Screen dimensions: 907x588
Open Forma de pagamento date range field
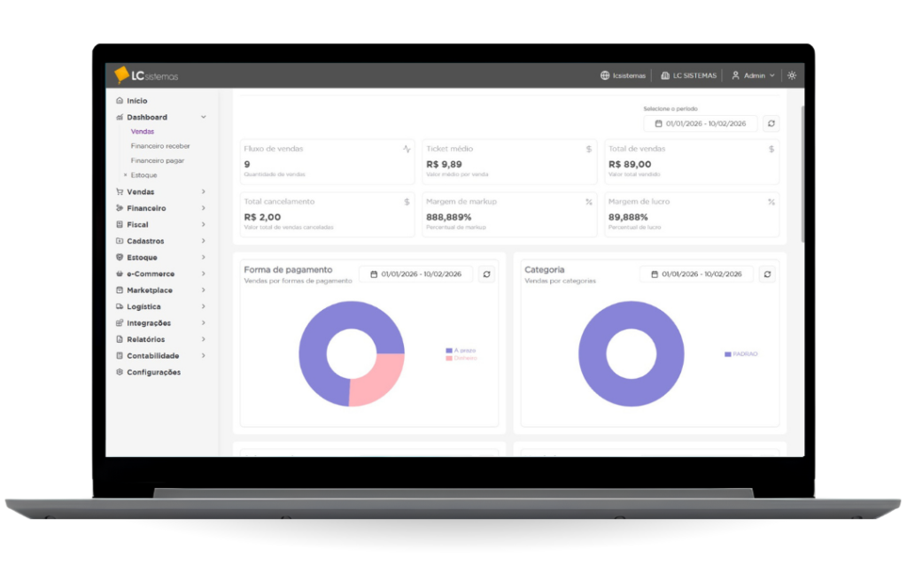[415, 275]
